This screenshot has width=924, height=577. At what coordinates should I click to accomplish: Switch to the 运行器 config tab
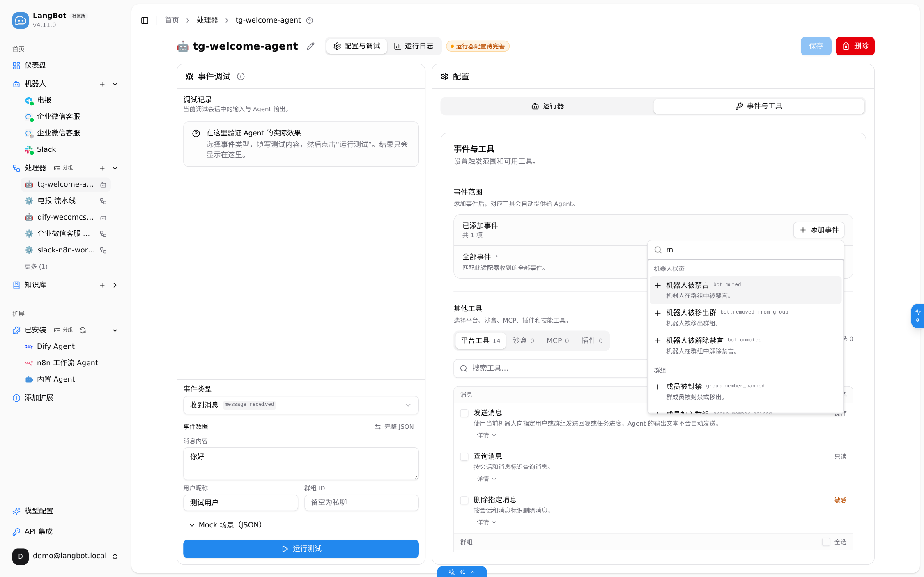click(x=547, y=106)
